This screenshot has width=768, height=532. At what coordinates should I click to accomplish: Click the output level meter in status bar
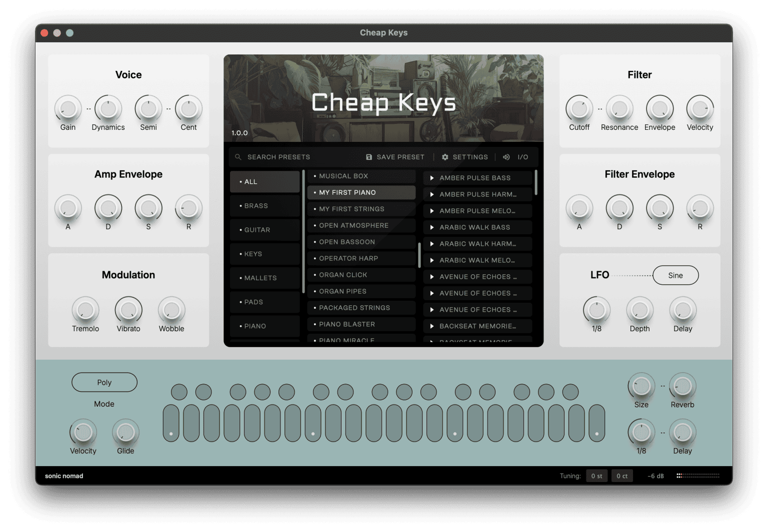click(698, 476)
